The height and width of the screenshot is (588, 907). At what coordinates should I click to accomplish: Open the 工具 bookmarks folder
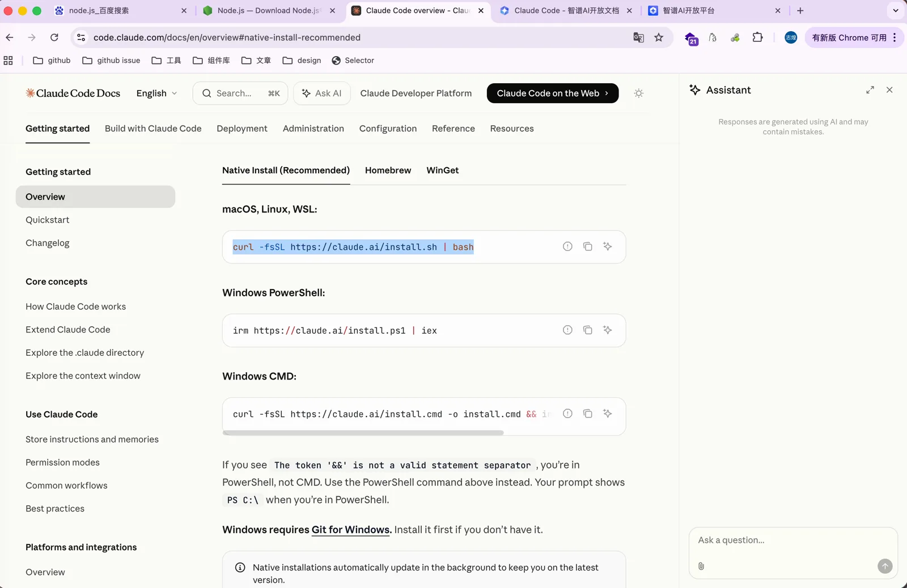[166, 61]
